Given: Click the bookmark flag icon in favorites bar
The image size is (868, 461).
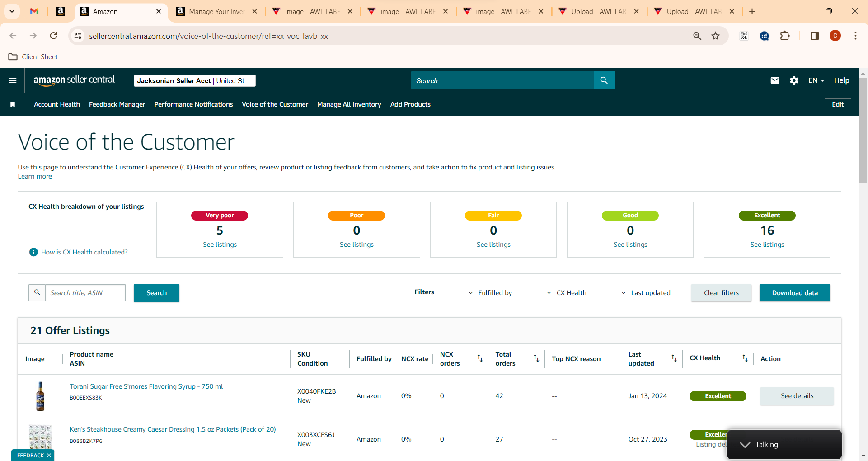Looking at the screenshot, I should [13, 104].
